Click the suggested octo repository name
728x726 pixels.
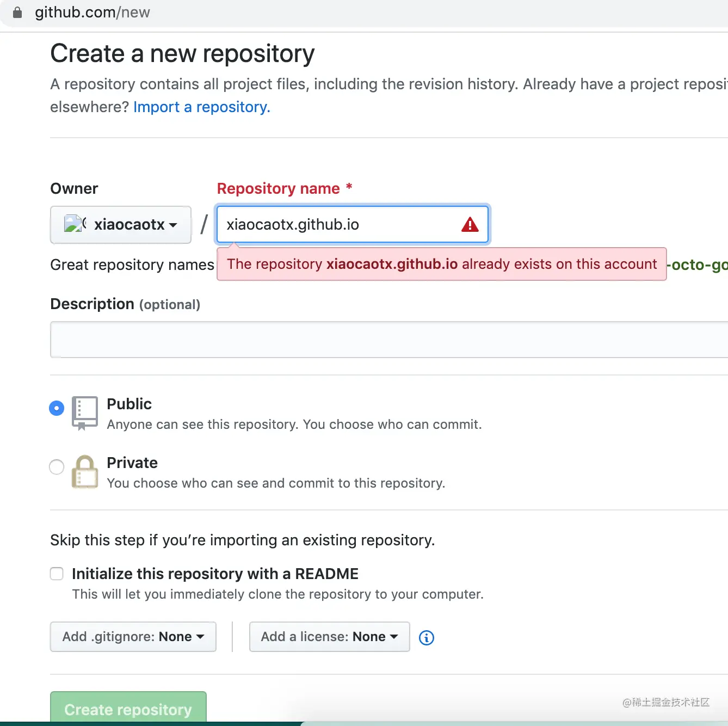[698, 265]
